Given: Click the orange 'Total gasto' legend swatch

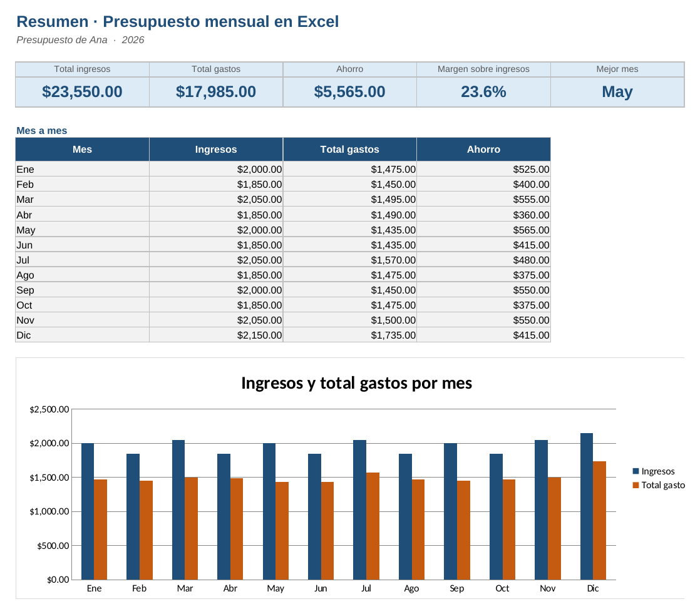Looking at the screenshot, I should (x=636, y=485).
